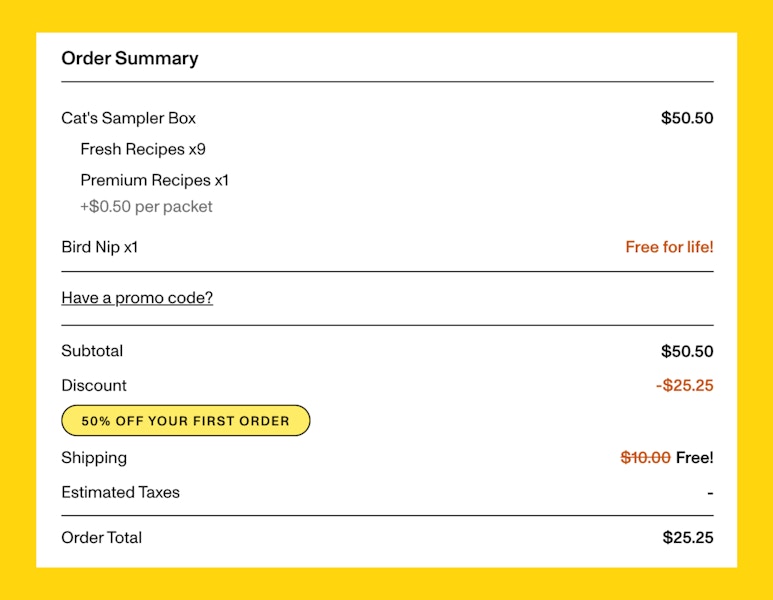
Task: Click the struck-through $10.00 shipping price
Action: 645,458
